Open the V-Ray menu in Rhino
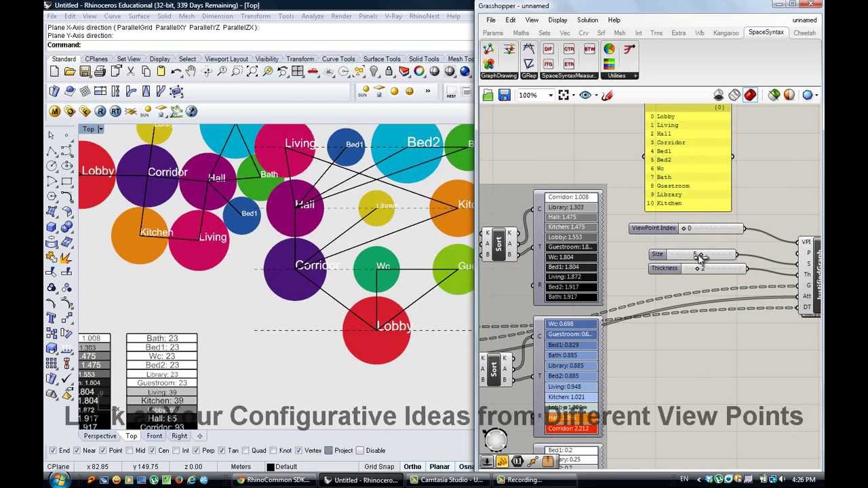Viewport: 868px width, 488px height. click(x=393, y=16)
